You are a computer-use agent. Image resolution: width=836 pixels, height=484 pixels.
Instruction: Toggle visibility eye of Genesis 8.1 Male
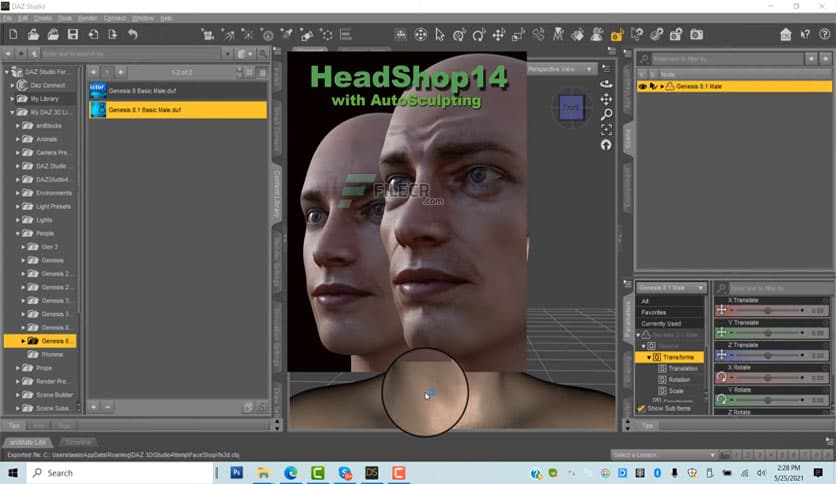pos(642,86)
